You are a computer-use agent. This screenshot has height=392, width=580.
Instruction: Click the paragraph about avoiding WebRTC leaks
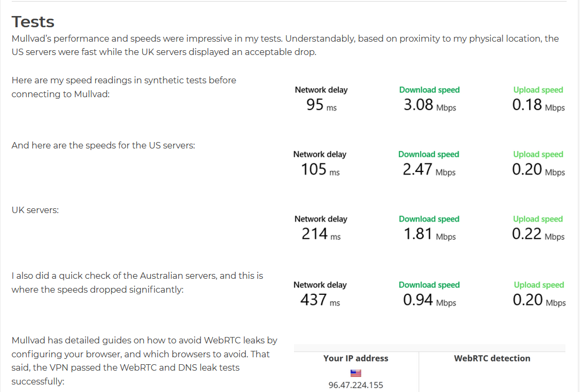(x=144, y=360)
